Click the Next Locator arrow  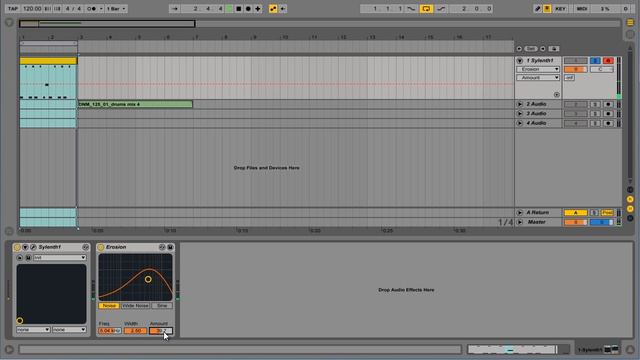[542, 49]
